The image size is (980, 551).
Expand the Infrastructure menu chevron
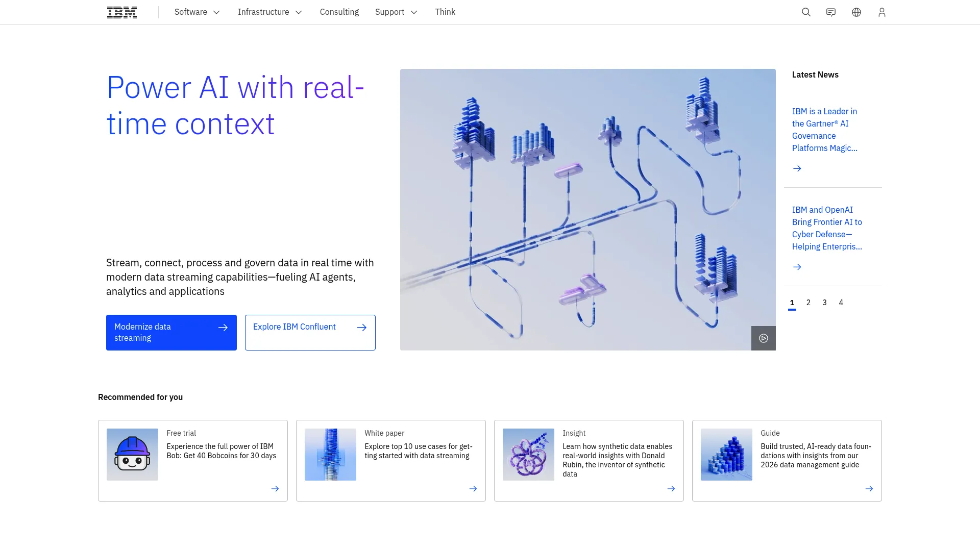[x=299, y=12]
